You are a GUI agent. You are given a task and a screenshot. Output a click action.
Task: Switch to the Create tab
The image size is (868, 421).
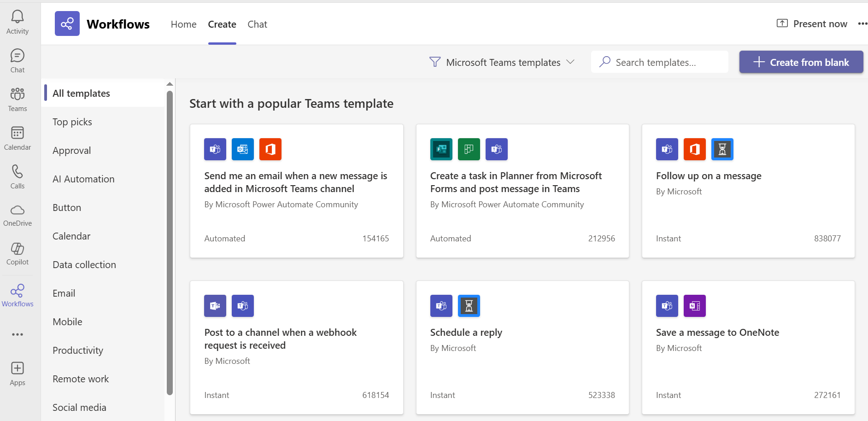(222, 24)
